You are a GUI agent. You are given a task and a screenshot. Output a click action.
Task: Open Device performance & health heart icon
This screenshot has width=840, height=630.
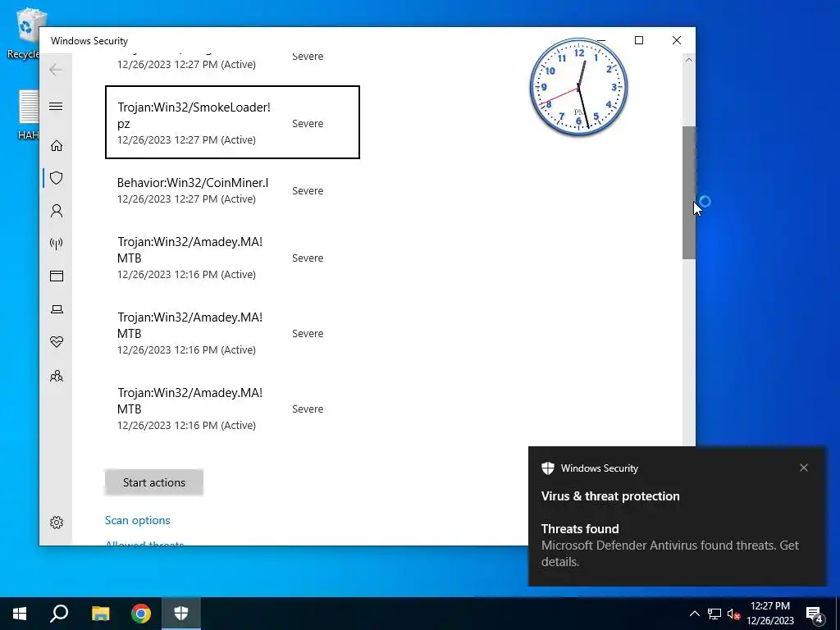tap(57, 342)
